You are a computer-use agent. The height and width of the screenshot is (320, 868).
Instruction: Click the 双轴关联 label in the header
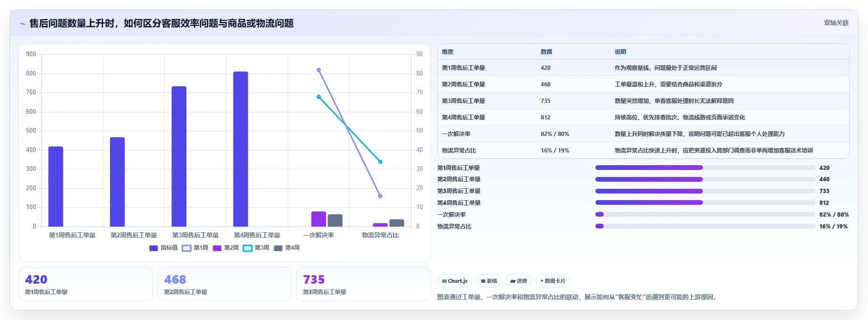(x=836, y=23)
